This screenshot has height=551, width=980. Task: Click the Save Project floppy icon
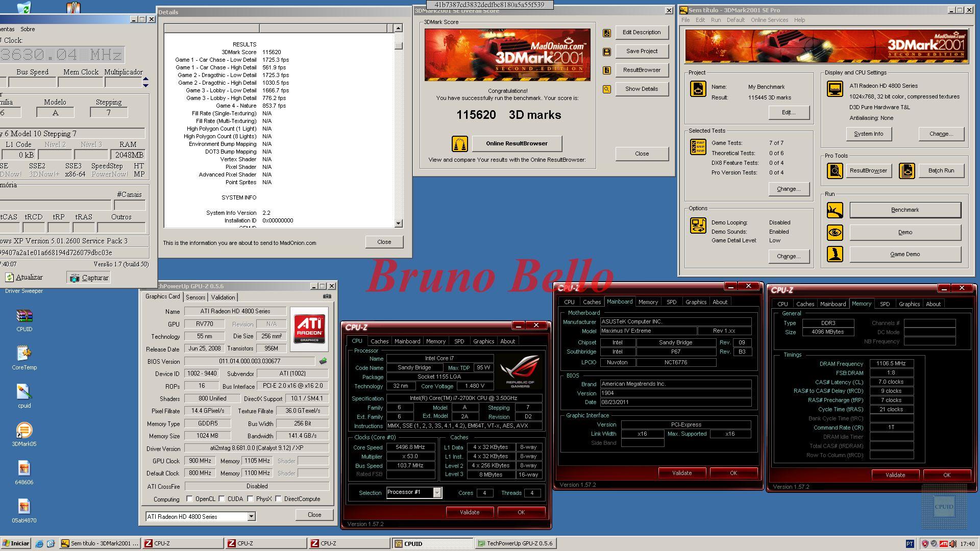point(607,52)
